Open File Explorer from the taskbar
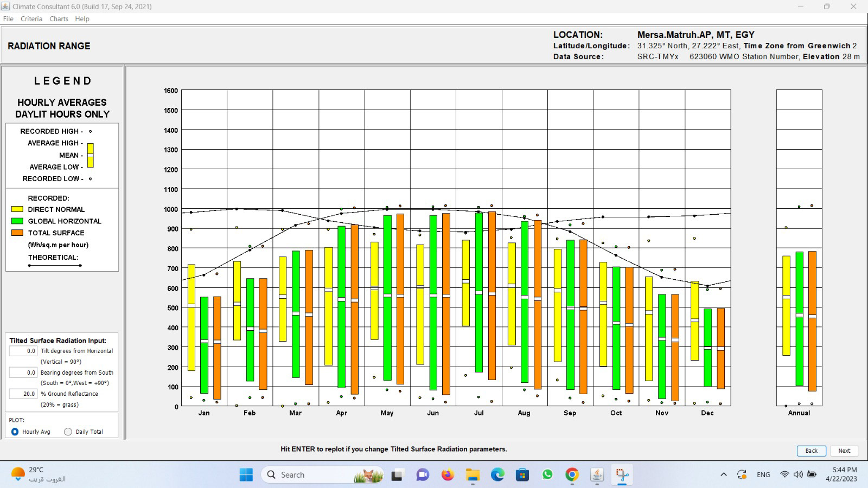This screenshot has width=868, height=488. pyautogui.click(x=473, y=475)
